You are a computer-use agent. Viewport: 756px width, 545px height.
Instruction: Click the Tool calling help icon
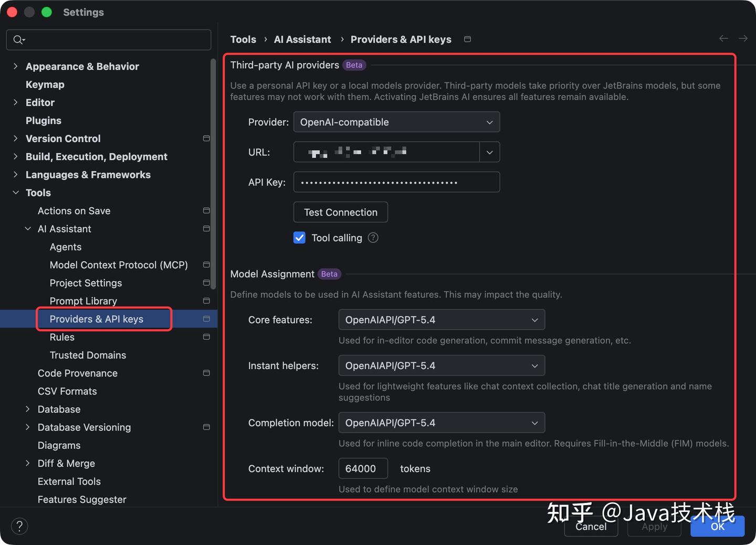(373, 238)
